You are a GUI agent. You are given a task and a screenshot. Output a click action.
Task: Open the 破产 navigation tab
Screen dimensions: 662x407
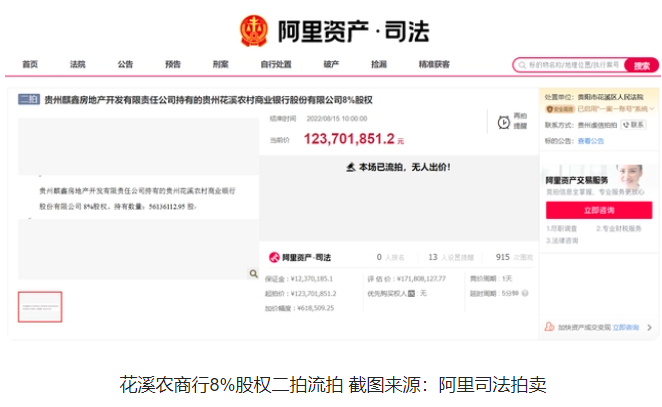(331, 64)
